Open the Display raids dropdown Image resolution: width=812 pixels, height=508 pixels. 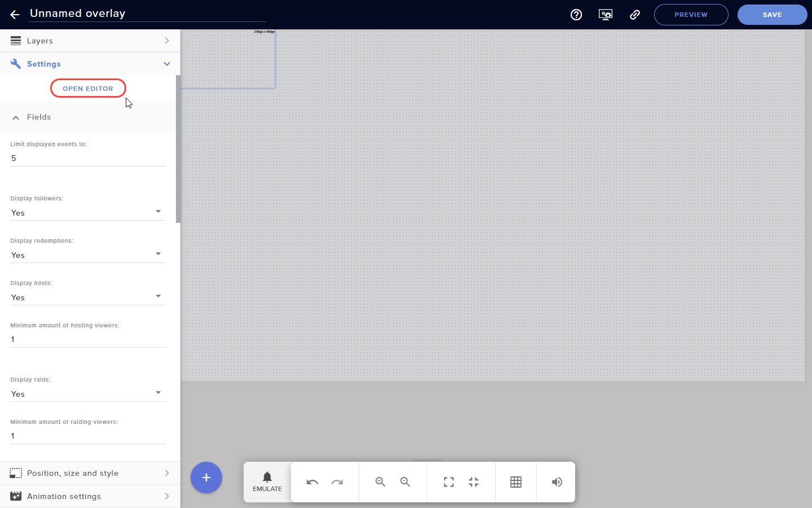pyautogui.click(x=88, y=394)
